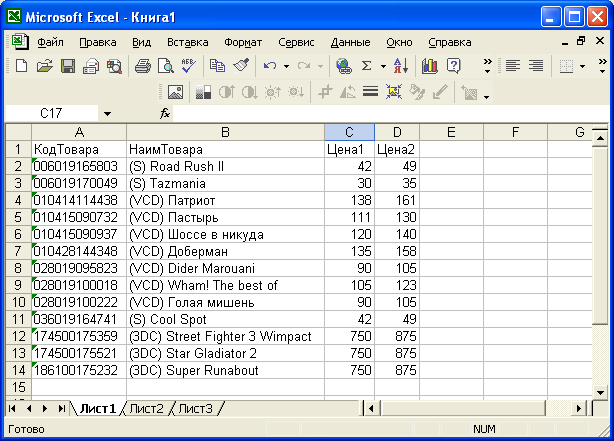This screenshot has width=614, height=441.
Task: Select column B header
Action: click(225, 132)
